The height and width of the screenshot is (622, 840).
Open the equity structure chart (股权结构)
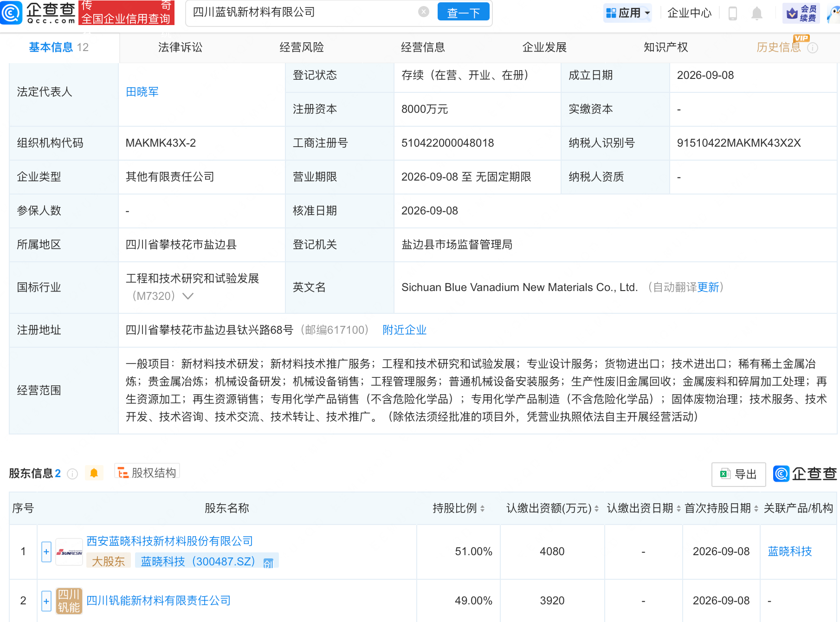pos(147,473)
